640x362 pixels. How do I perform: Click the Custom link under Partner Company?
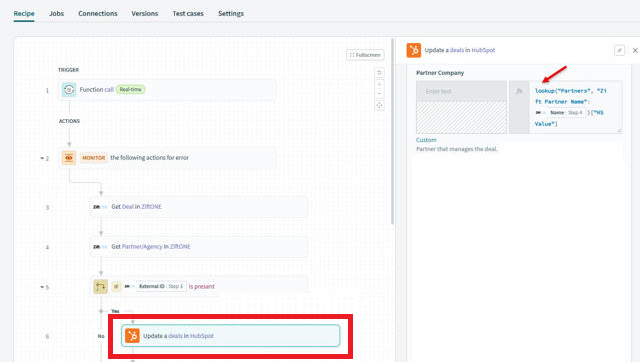pos(426,140)
